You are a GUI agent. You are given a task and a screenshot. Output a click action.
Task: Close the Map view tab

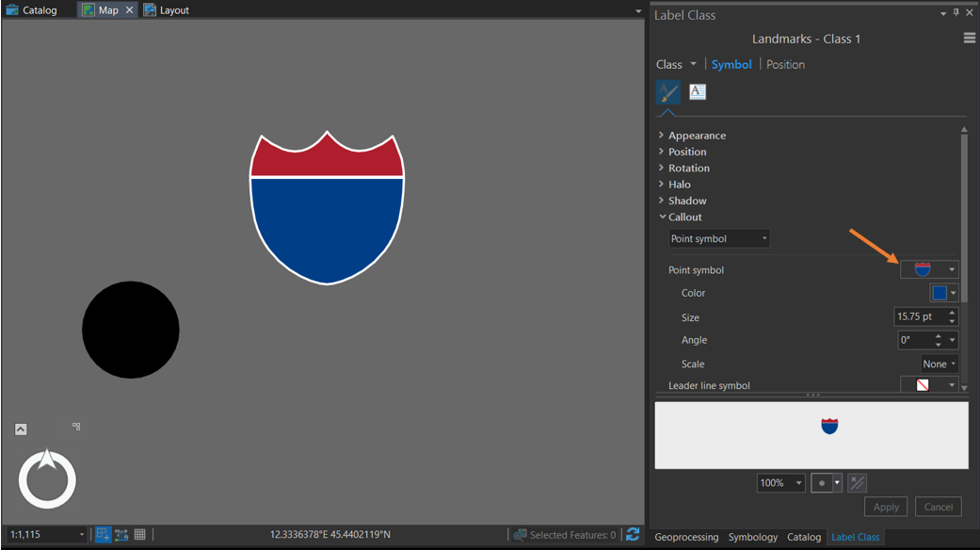coord(129,10)
